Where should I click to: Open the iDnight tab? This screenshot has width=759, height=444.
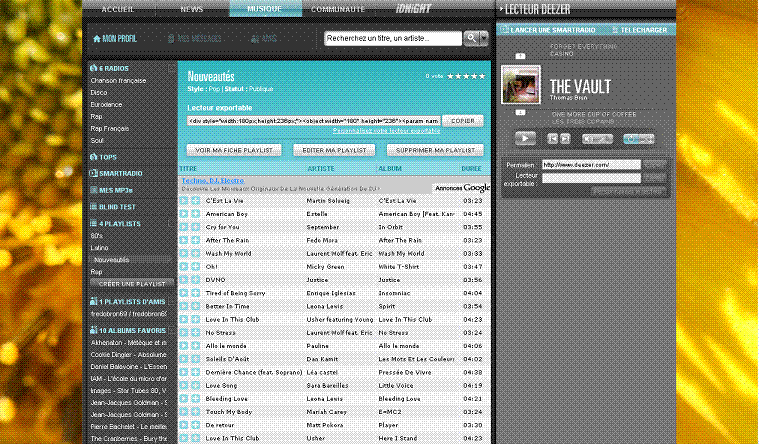click(x=413, y=9)
